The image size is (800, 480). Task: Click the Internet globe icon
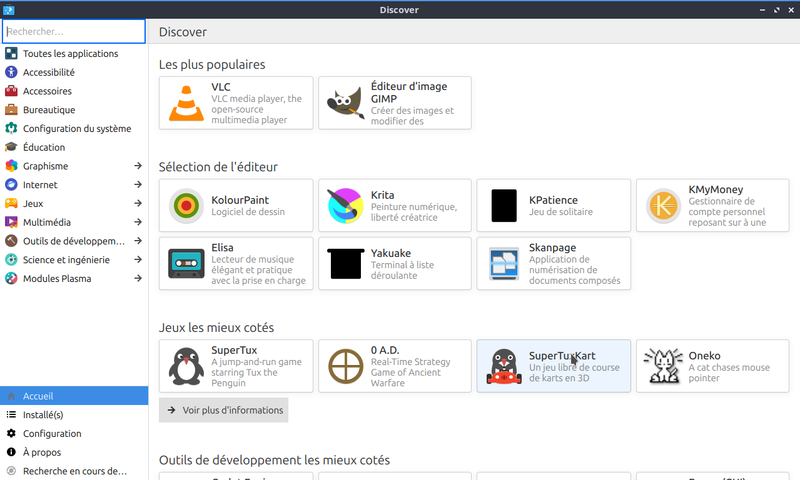coord(11,184)
